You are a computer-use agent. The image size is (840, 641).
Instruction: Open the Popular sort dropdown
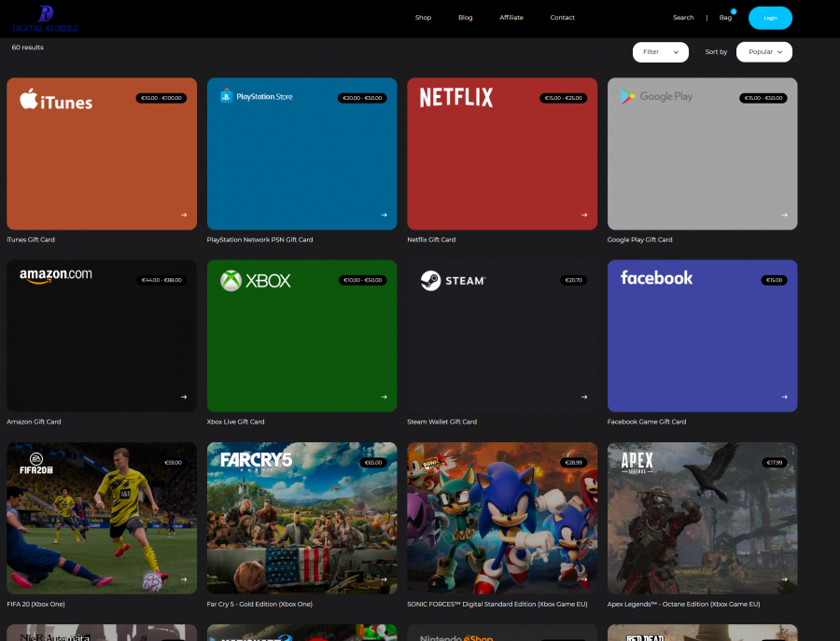tap(763, 52)
